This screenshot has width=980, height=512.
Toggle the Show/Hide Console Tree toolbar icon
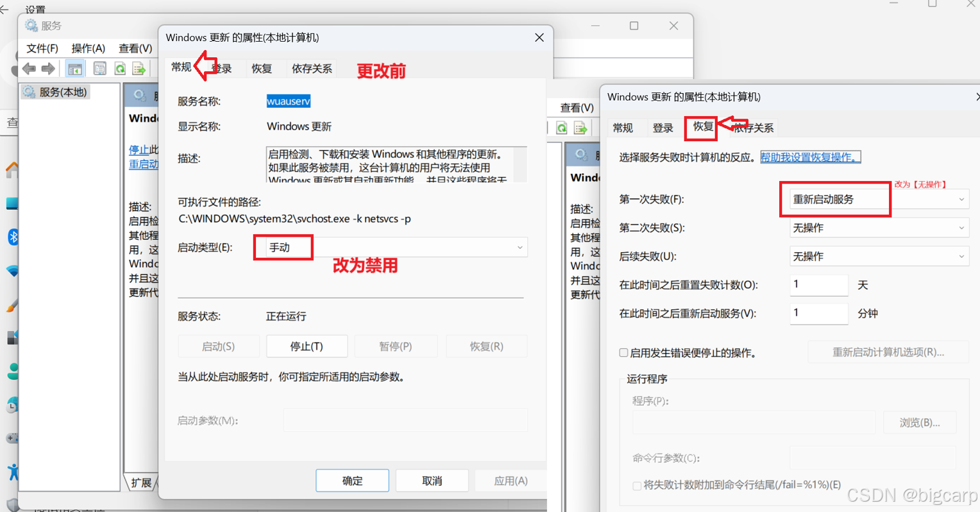point(75,69)
